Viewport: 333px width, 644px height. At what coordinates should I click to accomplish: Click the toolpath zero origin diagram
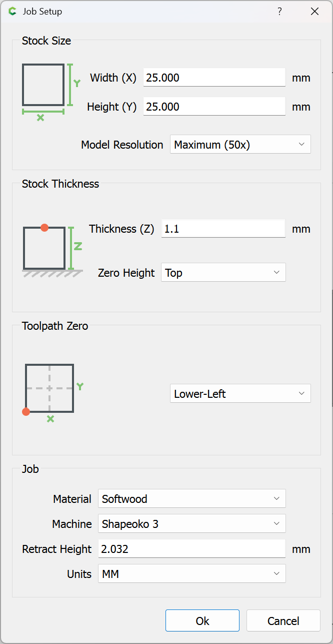49,388
